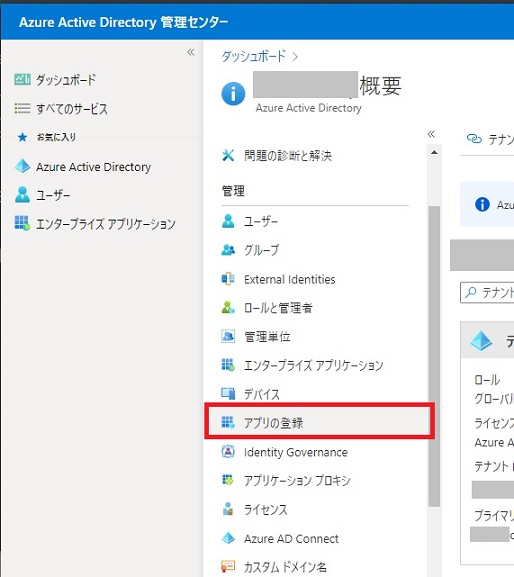Collapse the left sidebar with double chevron
Viewport: 514px width, 577px height.
pos(191,52)
